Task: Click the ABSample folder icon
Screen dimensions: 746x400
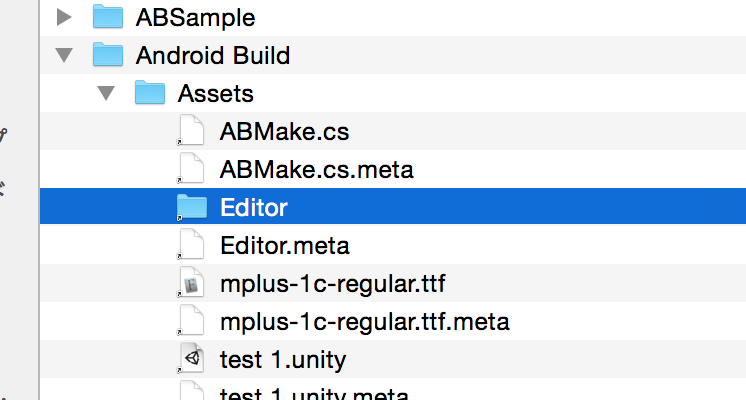Action: pos(107,17)
